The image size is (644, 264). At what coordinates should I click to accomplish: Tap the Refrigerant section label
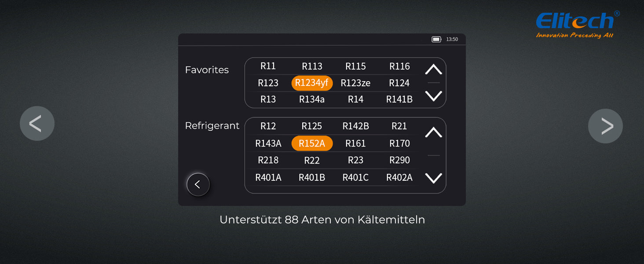pos(212,126)
